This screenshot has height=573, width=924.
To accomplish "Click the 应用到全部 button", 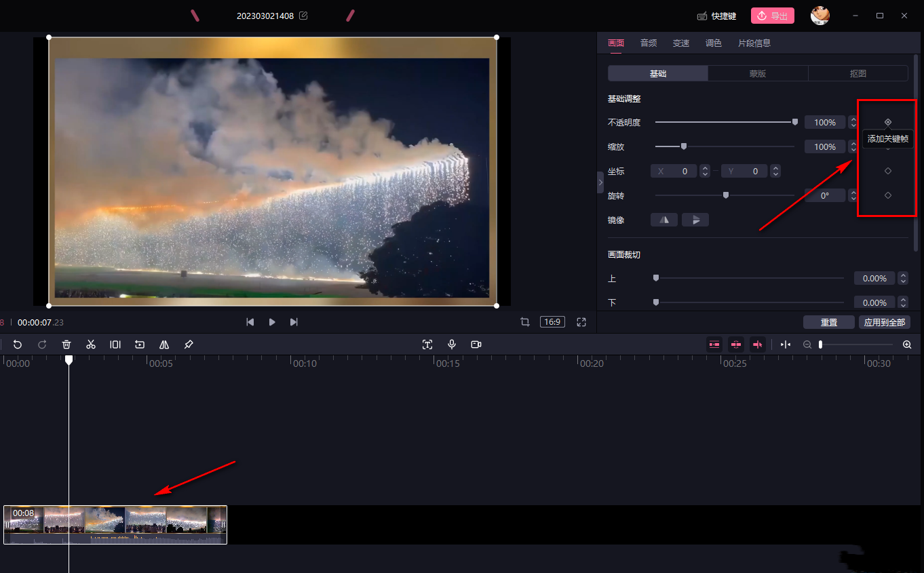I will click(x=884, y=322).
